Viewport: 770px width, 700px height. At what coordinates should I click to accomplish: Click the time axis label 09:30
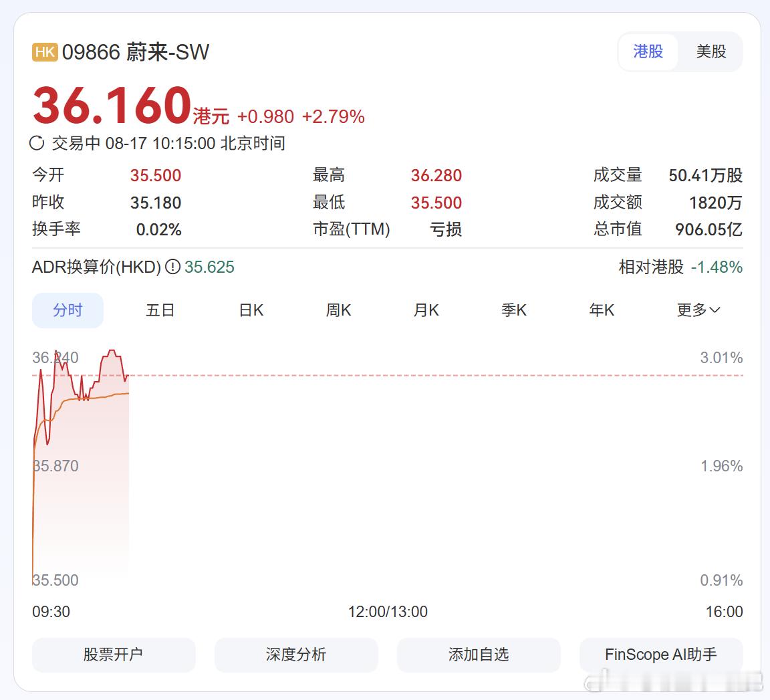pyautogui.click(x=51, y=612)
